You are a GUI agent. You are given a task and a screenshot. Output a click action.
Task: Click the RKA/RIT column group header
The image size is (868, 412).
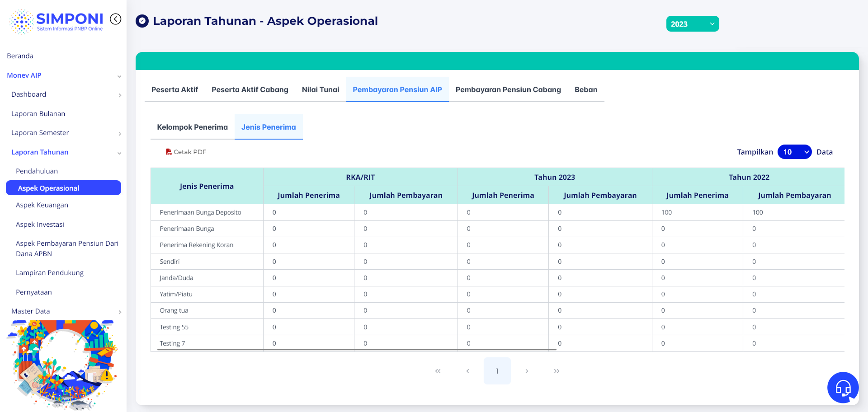click(360, 177)
